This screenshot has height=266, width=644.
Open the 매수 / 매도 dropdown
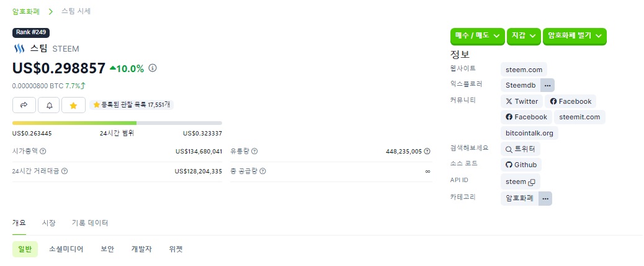pos(478,36)
